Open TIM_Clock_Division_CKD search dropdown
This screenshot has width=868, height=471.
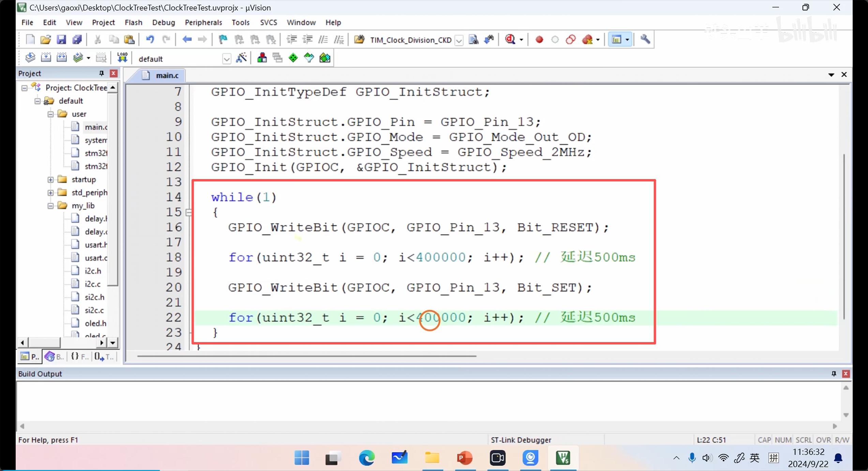(x=459, y=40)
